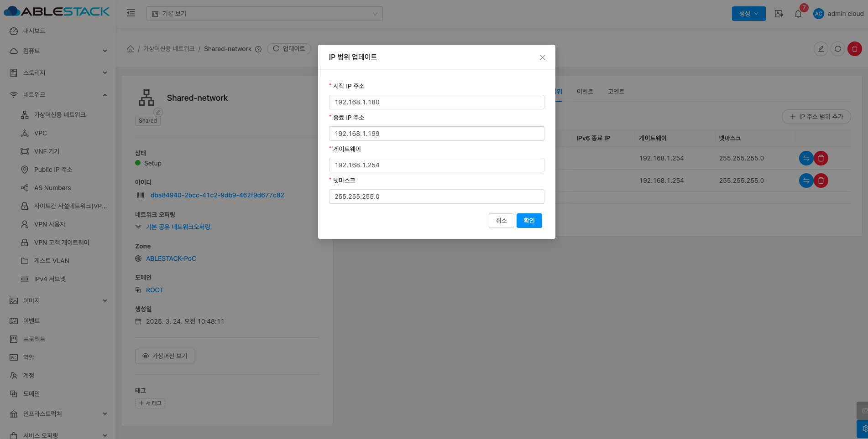Click the refresh icon in the top right
The image size is (868, 439).
[x=837, y=49]
